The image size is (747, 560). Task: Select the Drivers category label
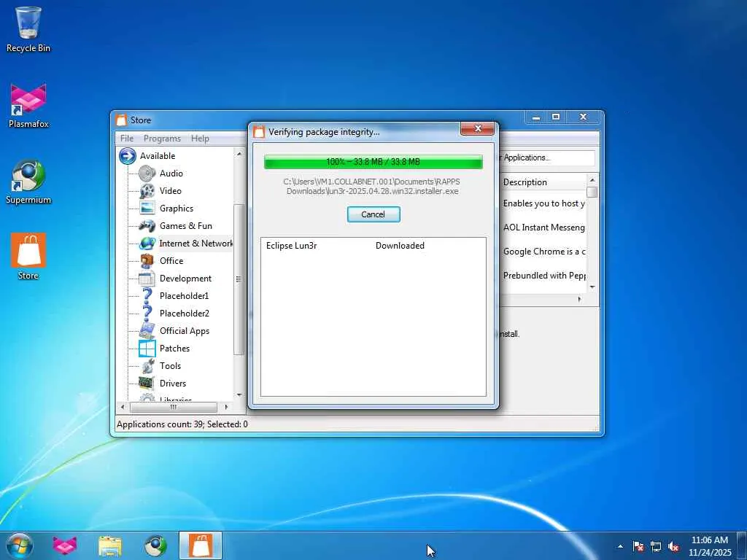(172, 384)
